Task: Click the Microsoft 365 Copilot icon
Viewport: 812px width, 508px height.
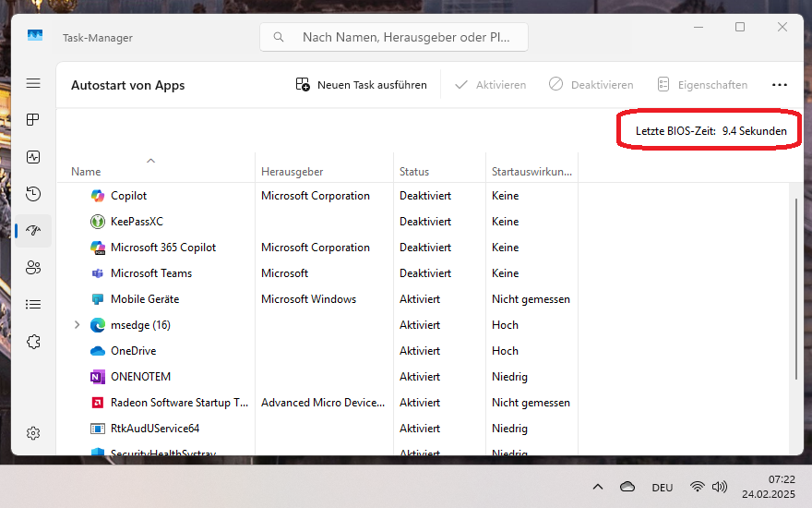Action: (x=98, y=248)
